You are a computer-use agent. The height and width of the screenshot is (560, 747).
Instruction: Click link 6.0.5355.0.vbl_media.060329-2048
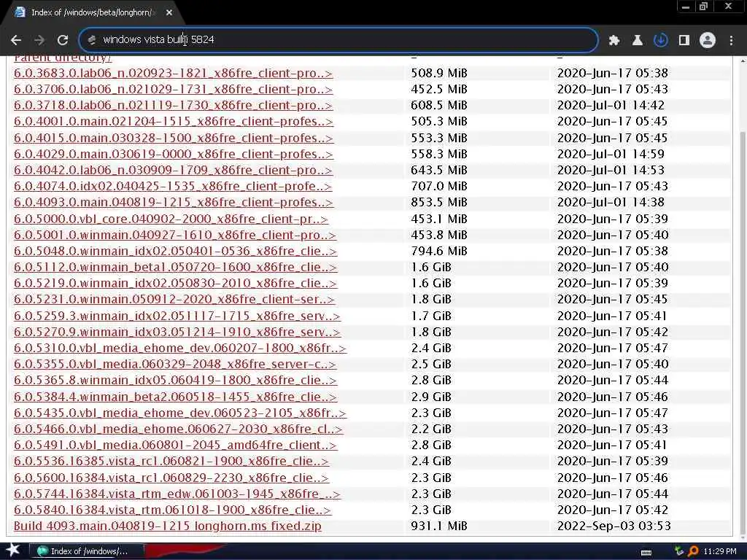point(175,365)
